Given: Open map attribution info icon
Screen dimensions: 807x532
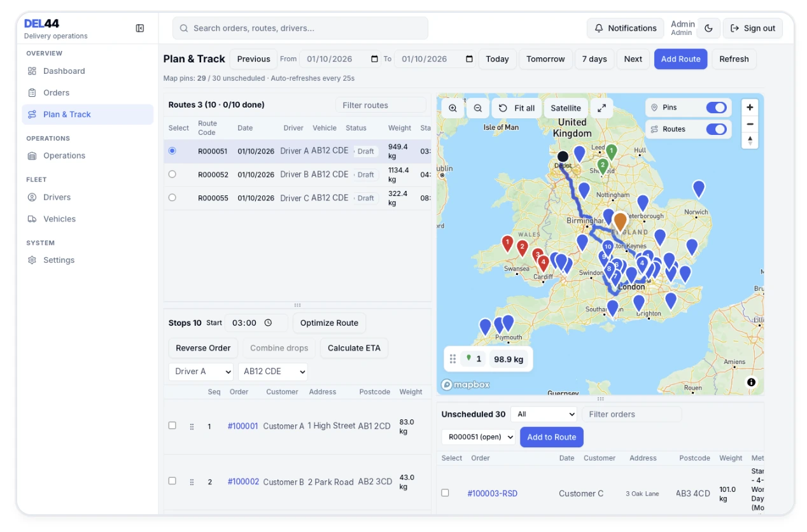Looking at the screenshot, I should tap(751, 382).
